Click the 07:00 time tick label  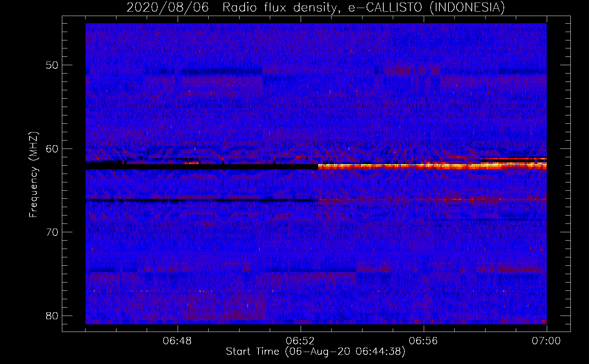546,341
